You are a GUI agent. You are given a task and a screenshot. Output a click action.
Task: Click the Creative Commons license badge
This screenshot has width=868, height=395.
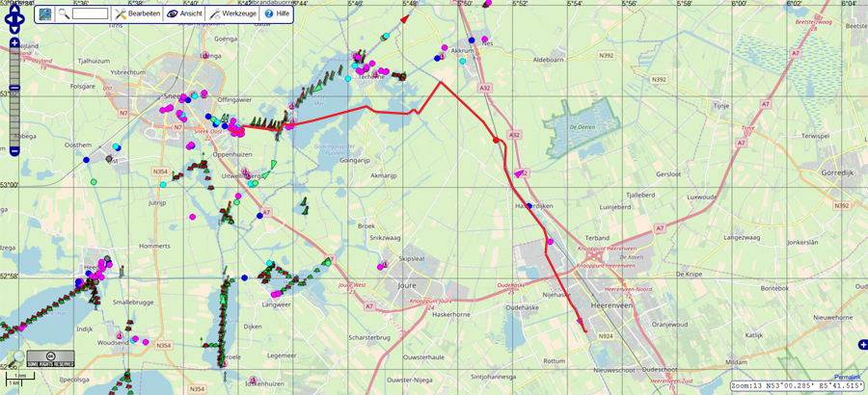50,360
